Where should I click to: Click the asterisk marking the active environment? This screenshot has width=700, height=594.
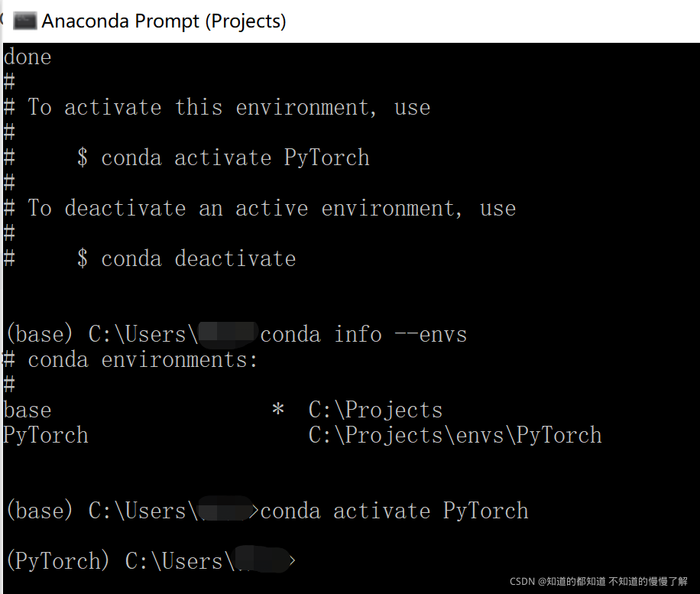coord(277,410)
